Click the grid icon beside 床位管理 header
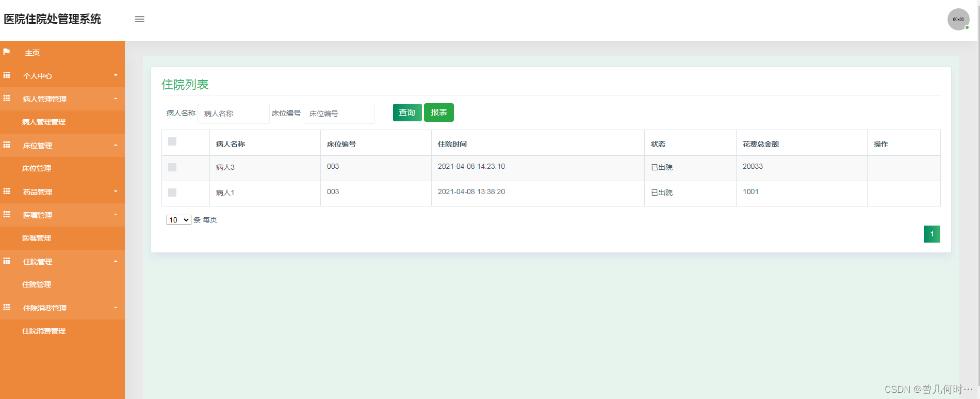The height and width of the screenshot is (399, 980). (x=7, y=145)
